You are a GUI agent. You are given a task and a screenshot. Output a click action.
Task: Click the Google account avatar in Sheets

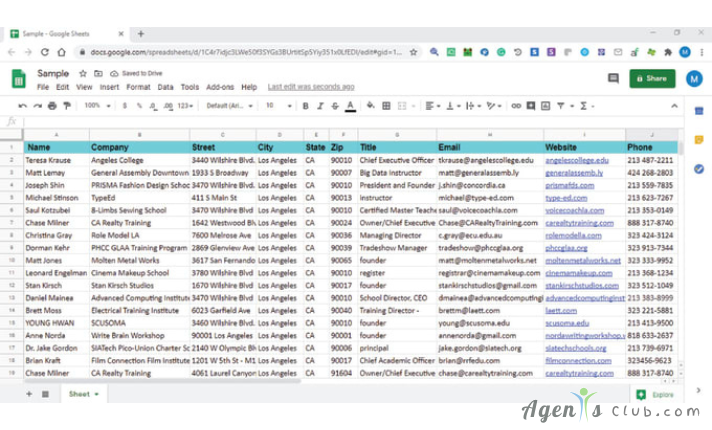(694, 79)
